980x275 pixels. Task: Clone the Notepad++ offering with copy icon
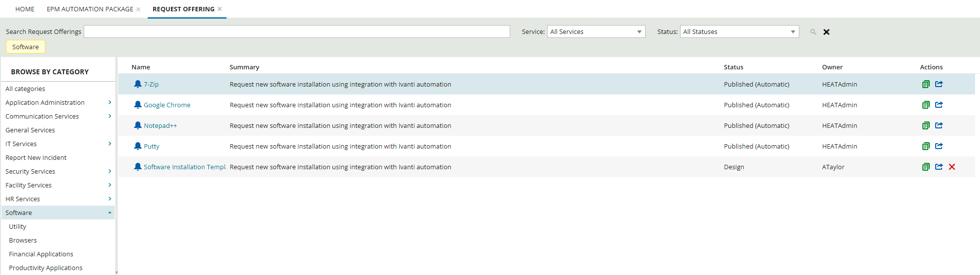coord(926,125)
